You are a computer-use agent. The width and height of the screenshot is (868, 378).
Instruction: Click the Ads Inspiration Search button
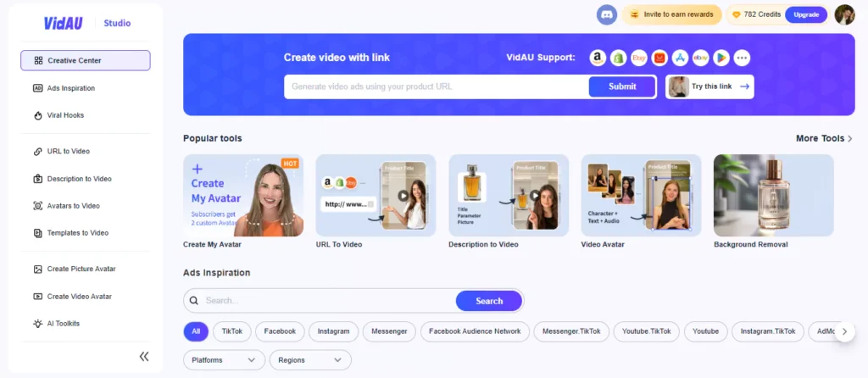pyautogui.click(x=489, y=301)
